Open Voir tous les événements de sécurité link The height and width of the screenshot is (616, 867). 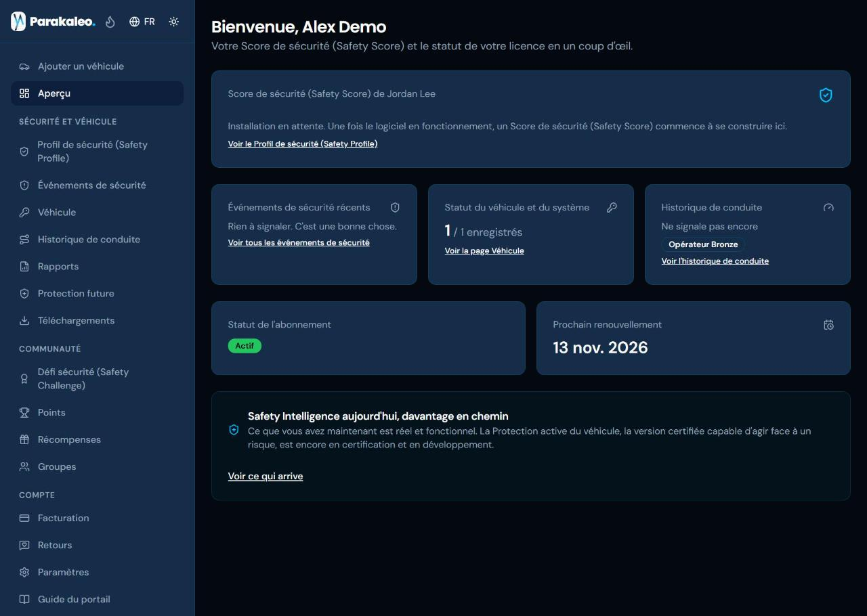coord(299,242)
